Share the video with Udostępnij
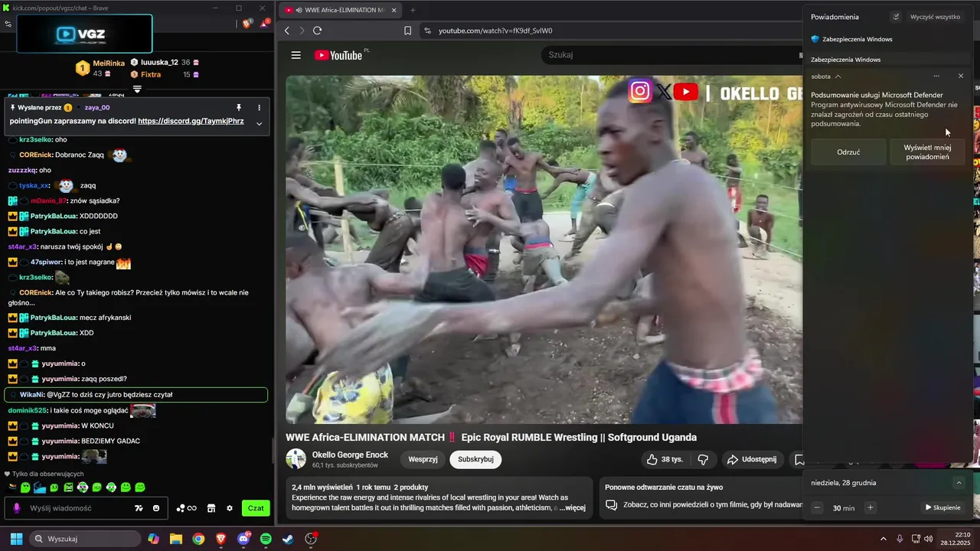 click(x=751, y=459)
